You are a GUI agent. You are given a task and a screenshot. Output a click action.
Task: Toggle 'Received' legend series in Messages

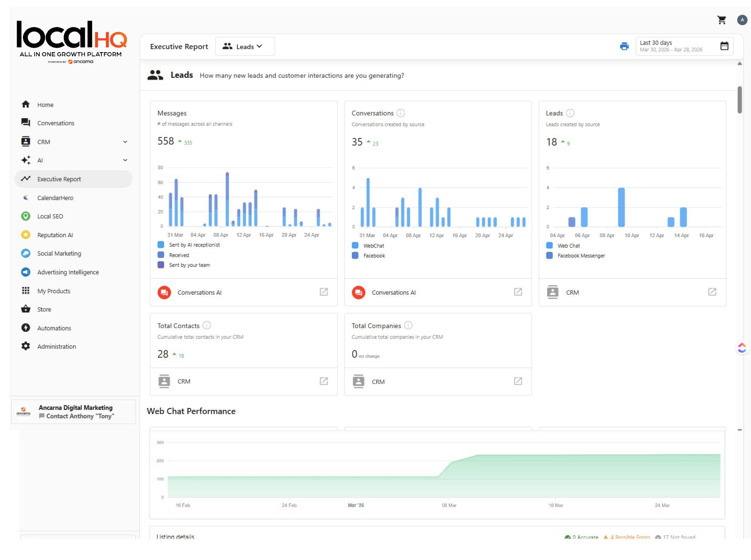[173, 255]
